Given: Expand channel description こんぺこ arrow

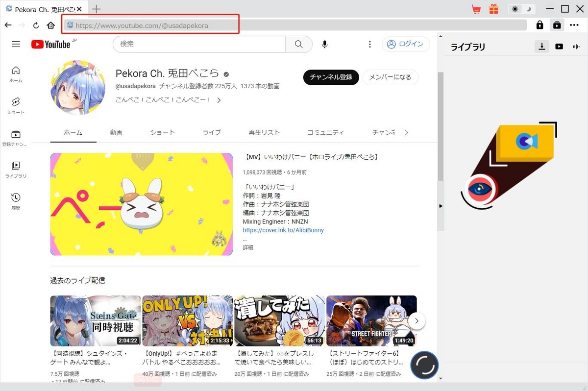Looking at the screenshot, I should click(x=219, y=100).
